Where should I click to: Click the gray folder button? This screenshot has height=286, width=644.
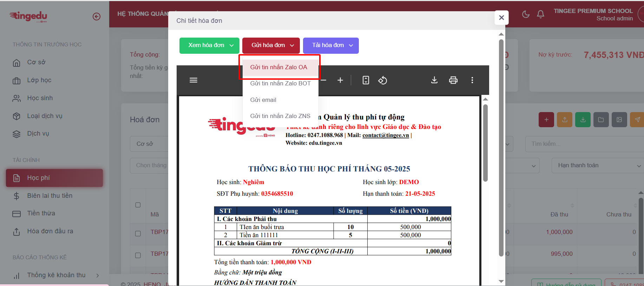click(601, 120)
